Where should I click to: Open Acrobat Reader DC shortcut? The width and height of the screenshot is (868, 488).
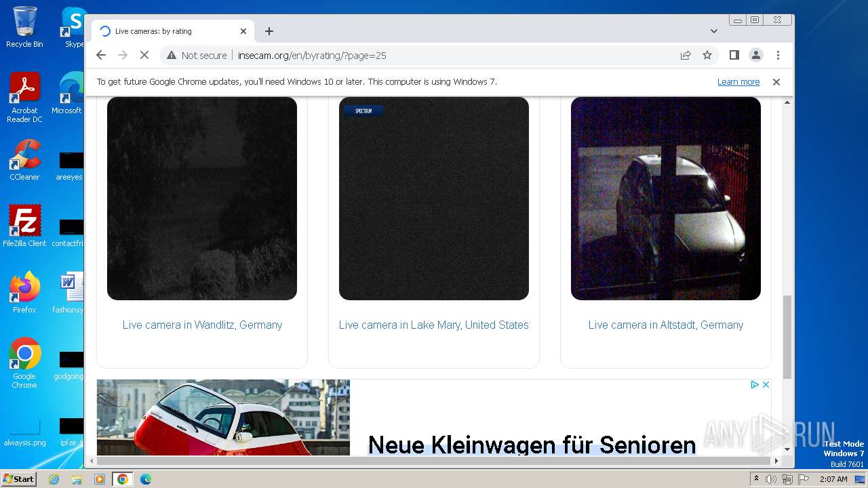tap(24, 98)
